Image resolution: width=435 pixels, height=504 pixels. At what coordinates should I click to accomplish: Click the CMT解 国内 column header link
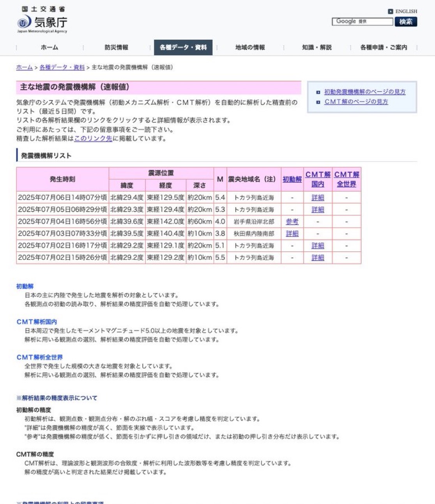[318, 179]
